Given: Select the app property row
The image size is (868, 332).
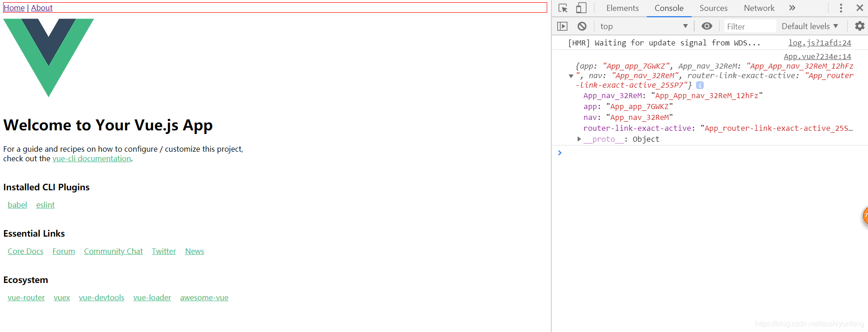Looking at the screenshot, I should click(x=628, y=106).
